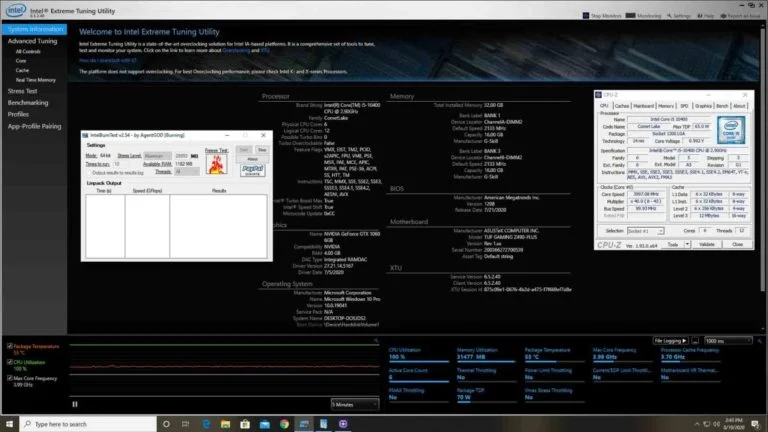Click the Intel logo in the title bar
The image size is (768, 432).
pos(15,10)
